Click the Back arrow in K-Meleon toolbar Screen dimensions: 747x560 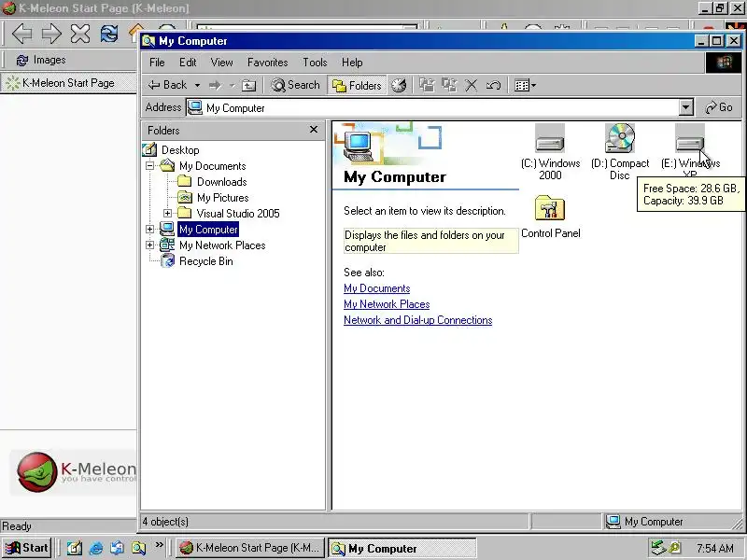coord(22,34)
